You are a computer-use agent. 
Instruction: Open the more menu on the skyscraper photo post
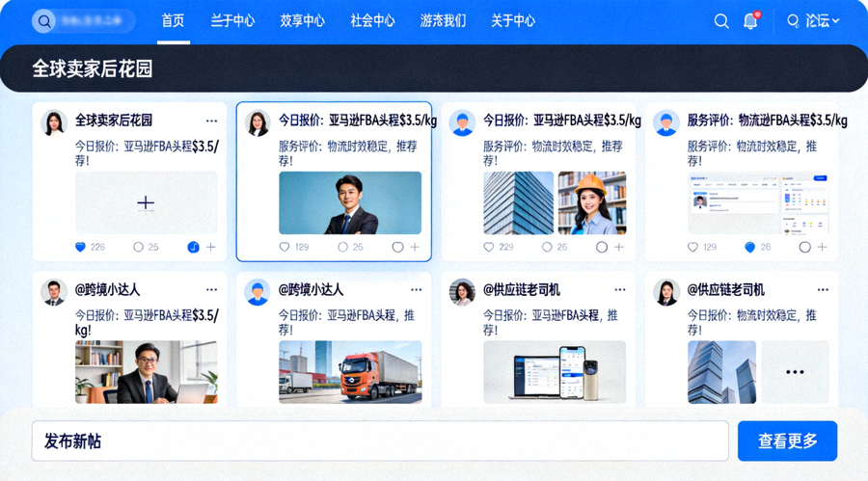824,289
